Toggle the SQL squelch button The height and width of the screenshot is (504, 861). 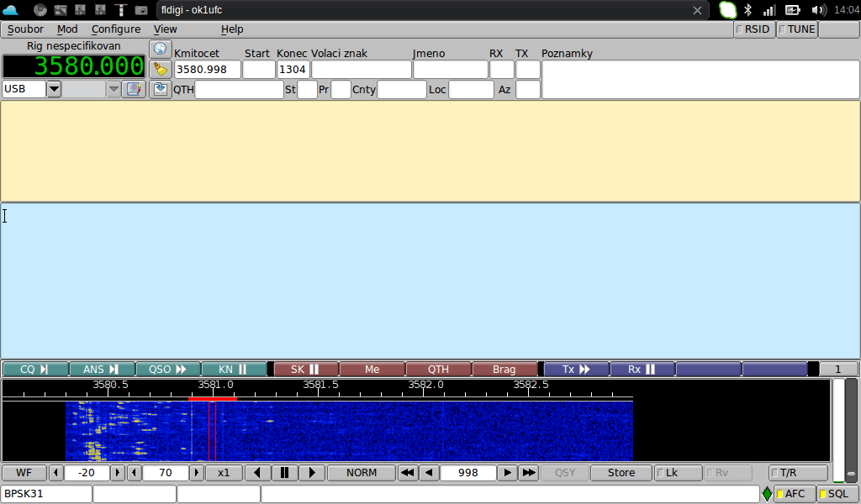click(833, 494)
